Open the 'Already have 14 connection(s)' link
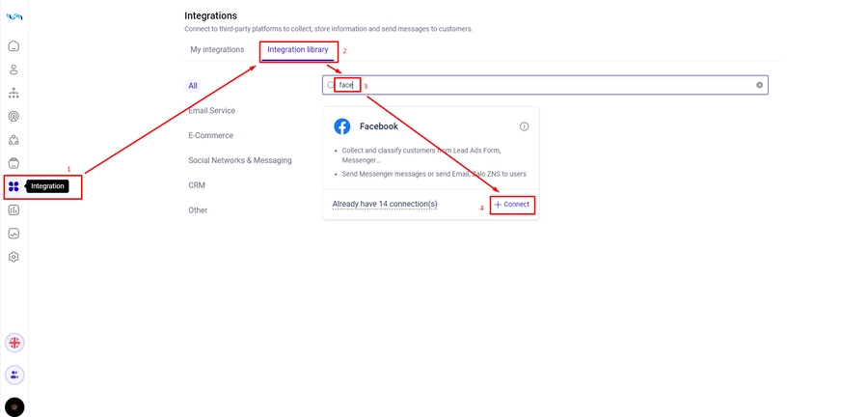 tap(385, 205)
